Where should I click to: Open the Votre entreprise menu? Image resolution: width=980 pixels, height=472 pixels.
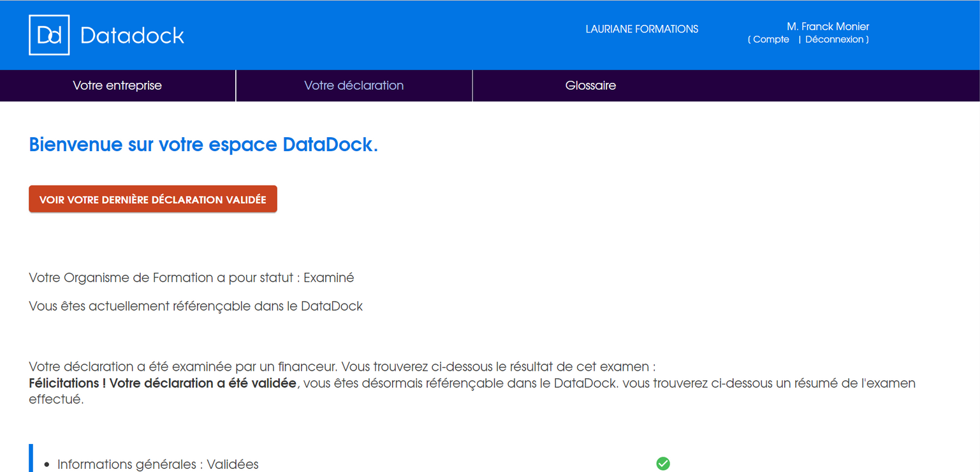117,85
